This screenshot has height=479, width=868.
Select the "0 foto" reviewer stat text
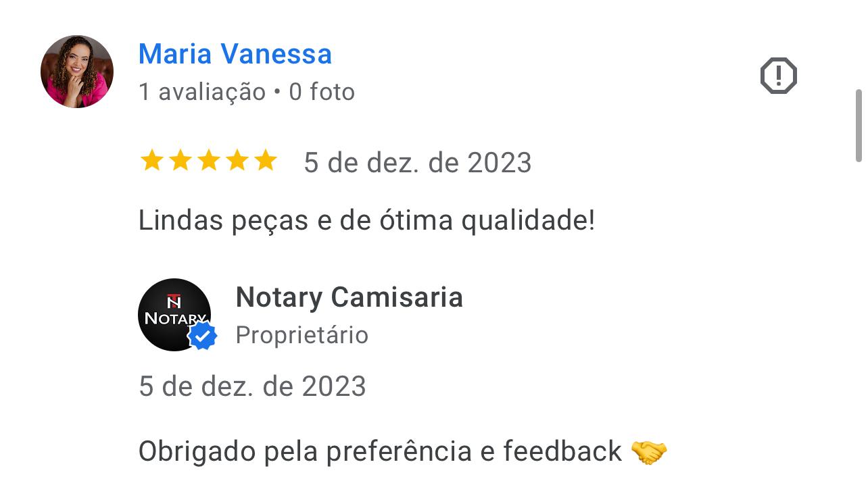322,92
